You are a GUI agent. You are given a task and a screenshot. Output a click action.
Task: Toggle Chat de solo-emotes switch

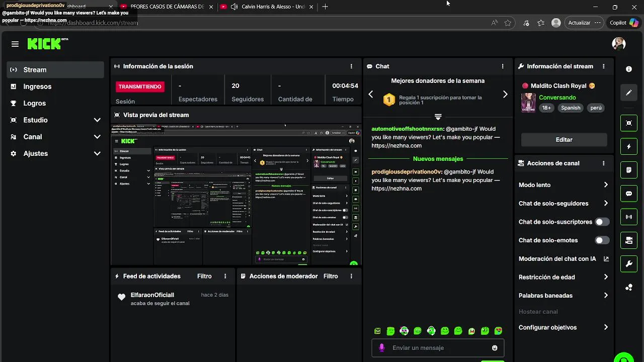tap(602, 240)
